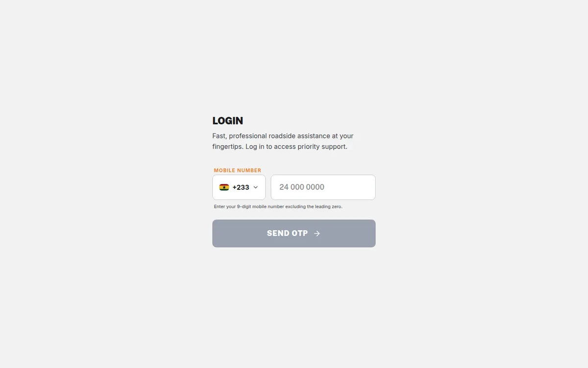This screenshot has width=588, height=368.
Task: Focus the mobile number input field
Action: point(323,187)
